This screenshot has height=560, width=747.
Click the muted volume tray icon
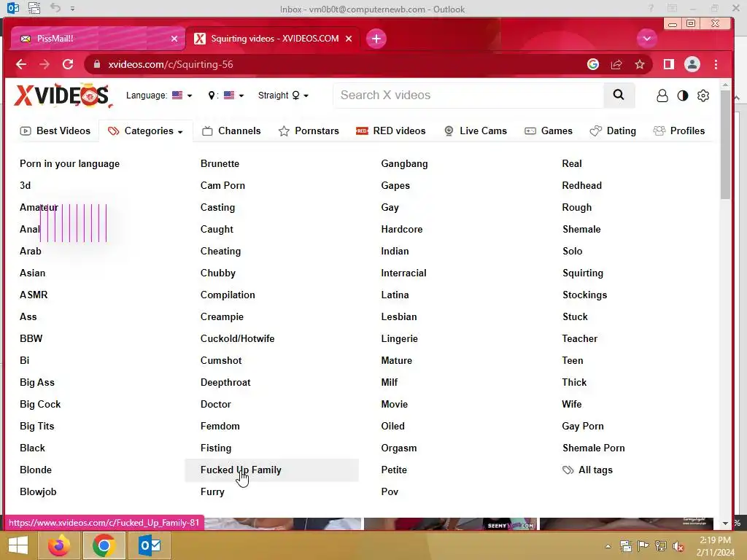click(678, 545)
